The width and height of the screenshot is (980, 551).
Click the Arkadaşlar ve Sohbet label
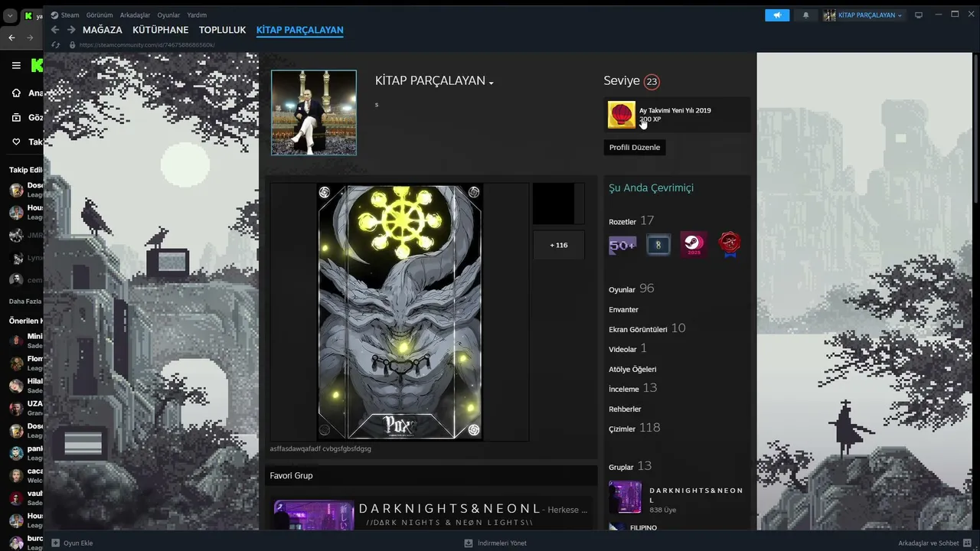pyautogui.click(x=928, y=543)
